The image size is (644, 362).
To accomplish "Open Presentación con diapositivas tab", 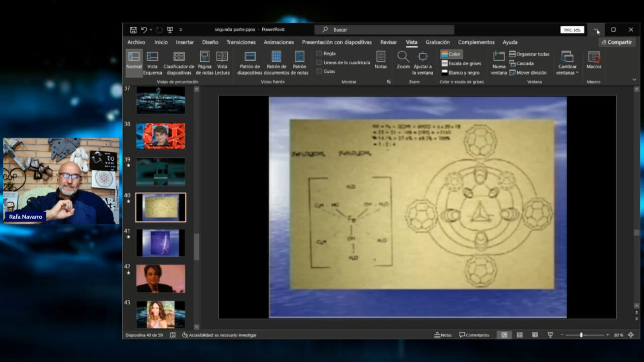I will click(337, 42).
